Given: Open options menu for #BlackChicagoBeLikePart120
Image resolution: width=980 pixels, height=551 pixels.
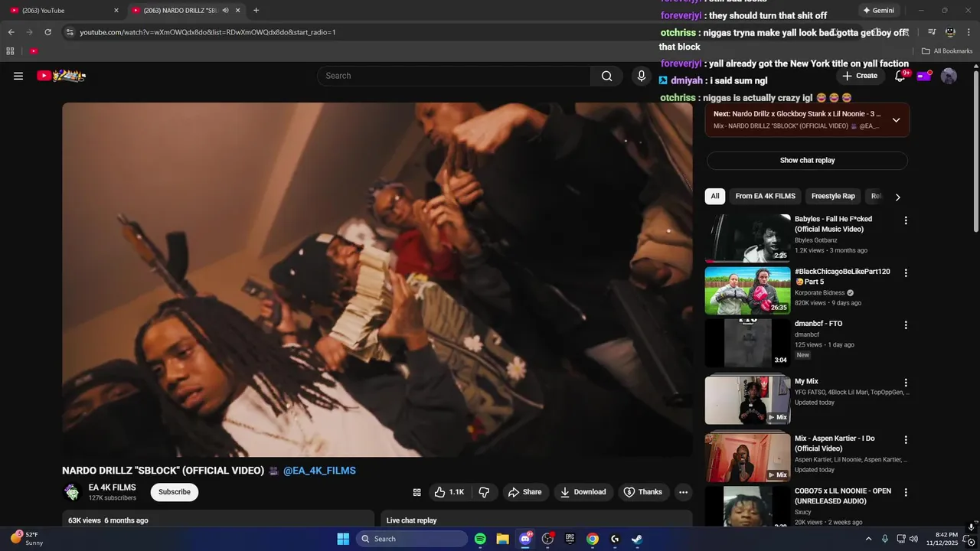Looking at the screenshot, I should 906,273.
